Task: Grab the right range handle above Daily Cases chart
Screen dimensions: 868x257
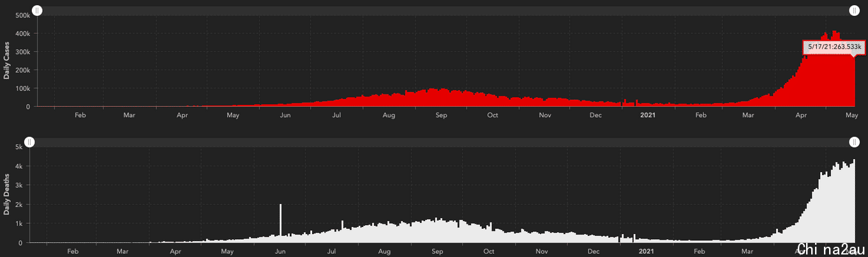Action: coord(854,10)
